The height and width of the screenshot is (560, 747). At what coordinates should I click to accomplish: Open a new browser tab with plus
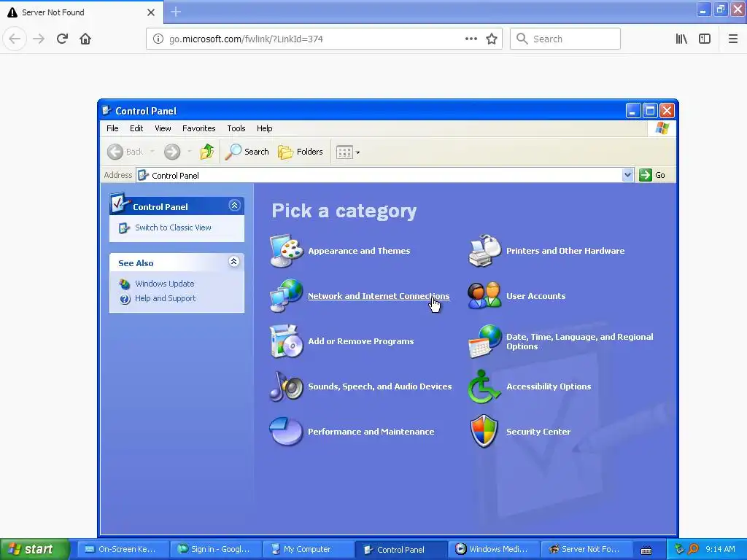pyautogui.click(x=176, y=12)
